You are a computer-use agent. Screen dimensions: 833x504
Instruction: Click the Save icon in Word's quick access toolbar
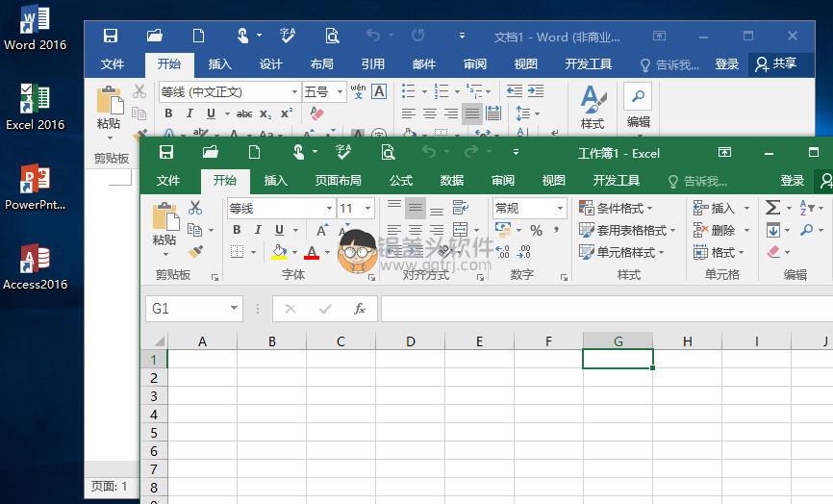(x=111, y=36)
